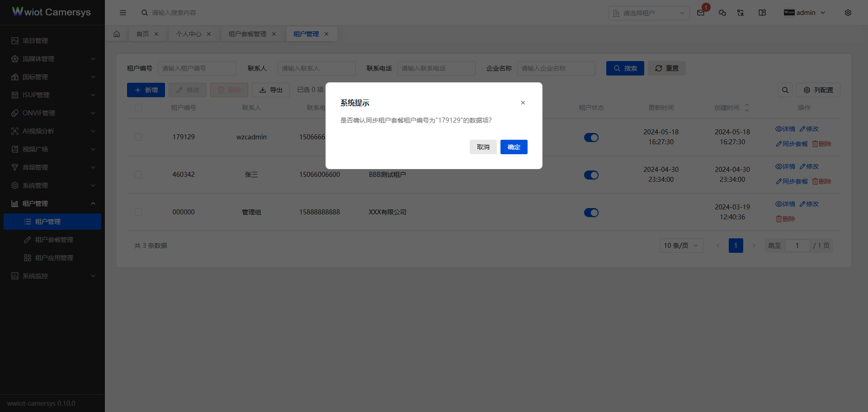Open the settings gear in top bar
The width and height of the screenshot is (868, 412).
tap(848, 13)
